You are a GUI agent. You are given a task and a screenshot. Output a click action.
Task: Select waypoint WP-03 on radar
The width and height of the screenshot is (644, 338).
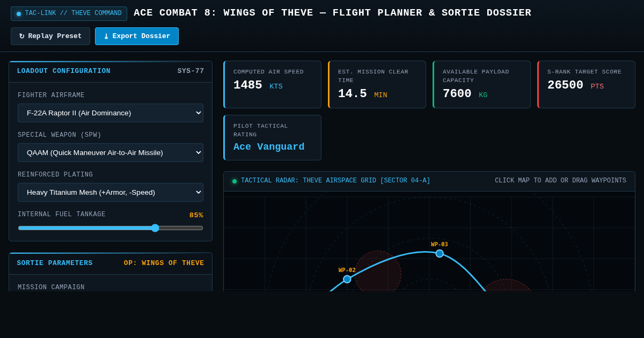point(440,253)
